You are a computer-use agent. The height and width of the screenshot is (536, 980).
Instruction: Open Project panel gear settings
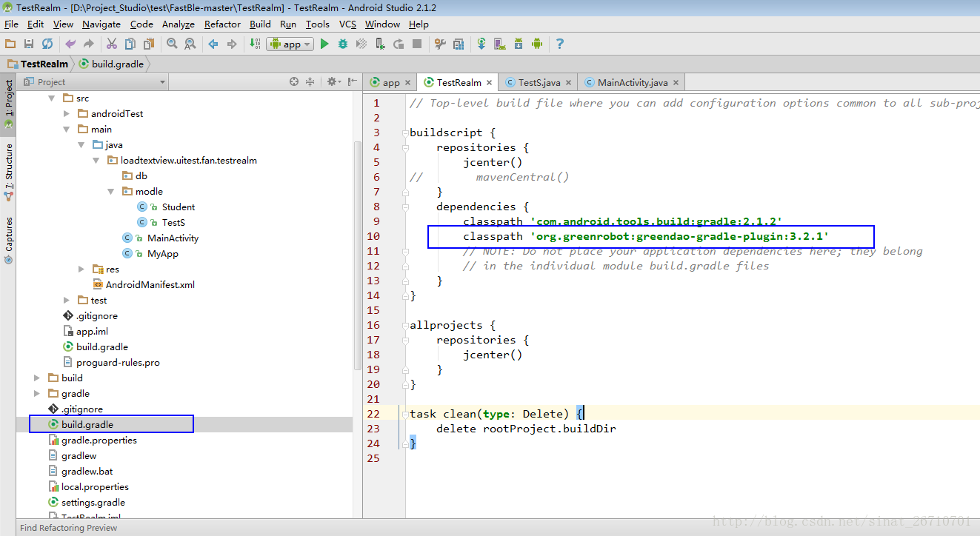pos(333,82)
